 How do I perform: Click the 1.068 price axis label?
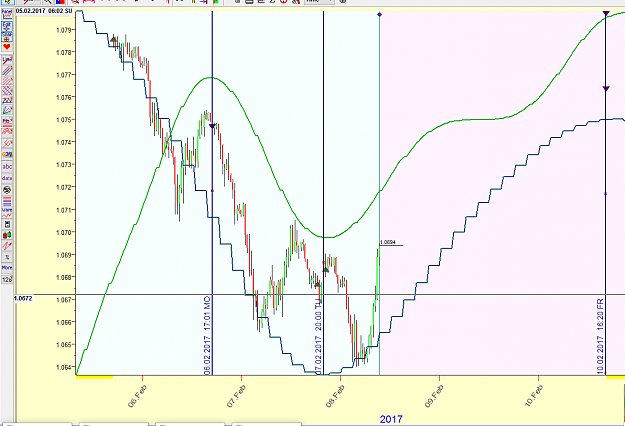coord(64,277)
